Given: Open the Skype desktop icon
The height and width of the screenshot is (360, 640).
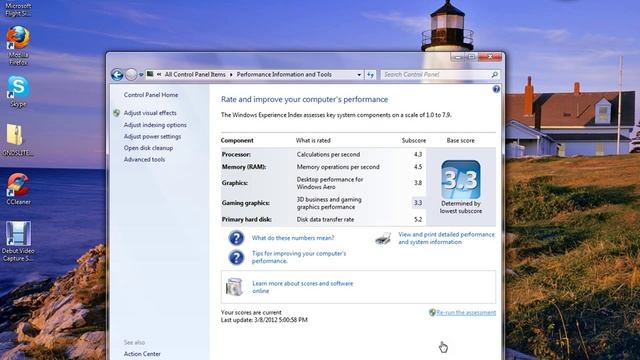Looking at the screenshot, I should coord(18,91).
